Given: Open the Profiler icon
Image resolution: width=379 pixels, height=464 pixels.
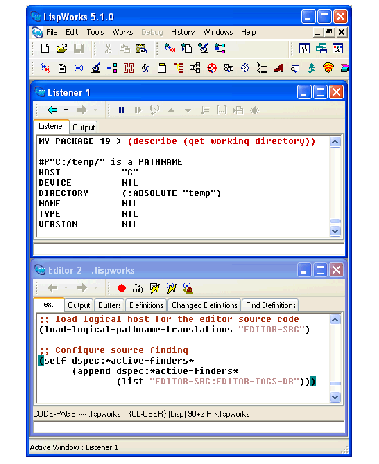Looking at the screenshot, I should pyautogui.click(x=245, y=68).
